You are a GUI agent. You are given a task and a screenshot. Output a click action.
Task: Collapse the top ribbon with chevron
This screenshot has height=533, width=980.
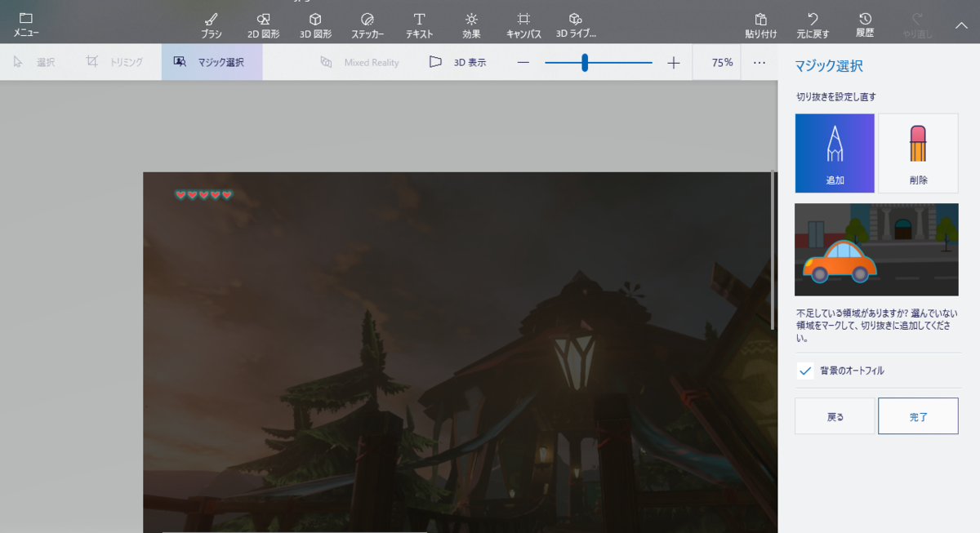point(961,25)
